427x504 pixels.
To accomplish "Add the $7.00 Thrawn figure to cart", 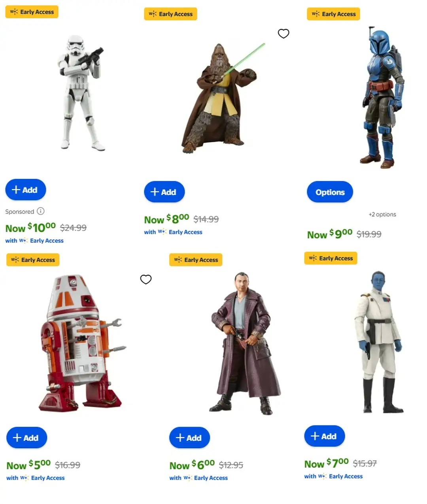I will (325, 436).
